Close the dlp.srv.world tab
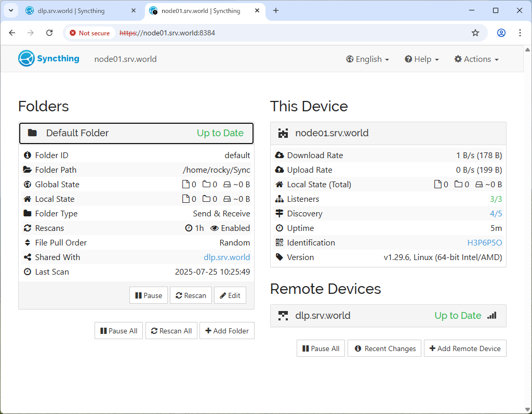The image size is (532, 414). tap(134, 11)
